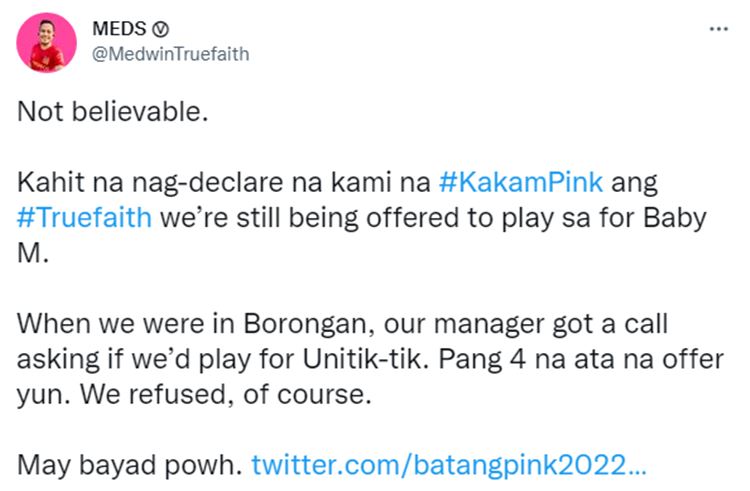
Task: Follow the #Truefaith hashtag link
Action: 85,216
